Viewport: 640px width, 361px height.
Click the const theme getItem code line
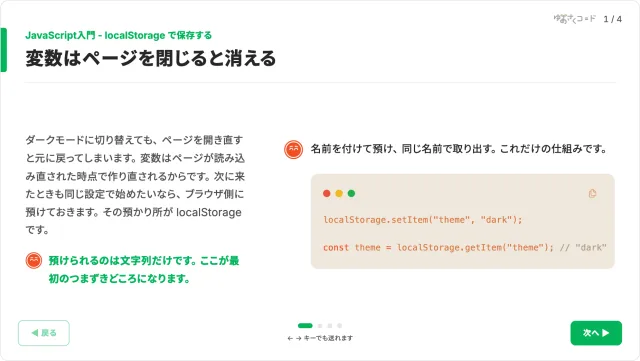click(465, 247)
